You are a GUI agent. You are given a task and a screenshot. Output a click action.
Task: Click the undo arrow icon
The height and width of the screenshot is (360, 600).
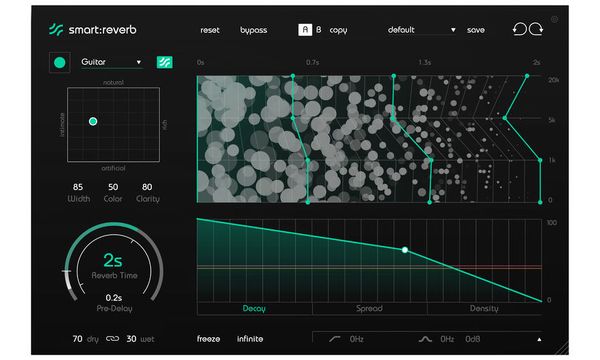tap(519, 29)
